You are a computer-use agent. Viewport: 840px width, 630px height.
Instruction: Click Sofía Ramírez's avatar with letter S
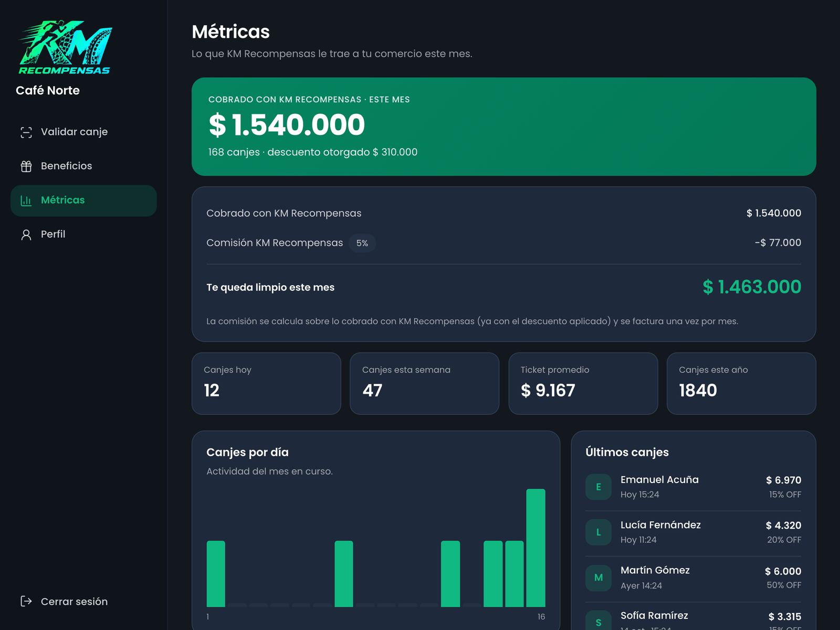coord(598,620)
